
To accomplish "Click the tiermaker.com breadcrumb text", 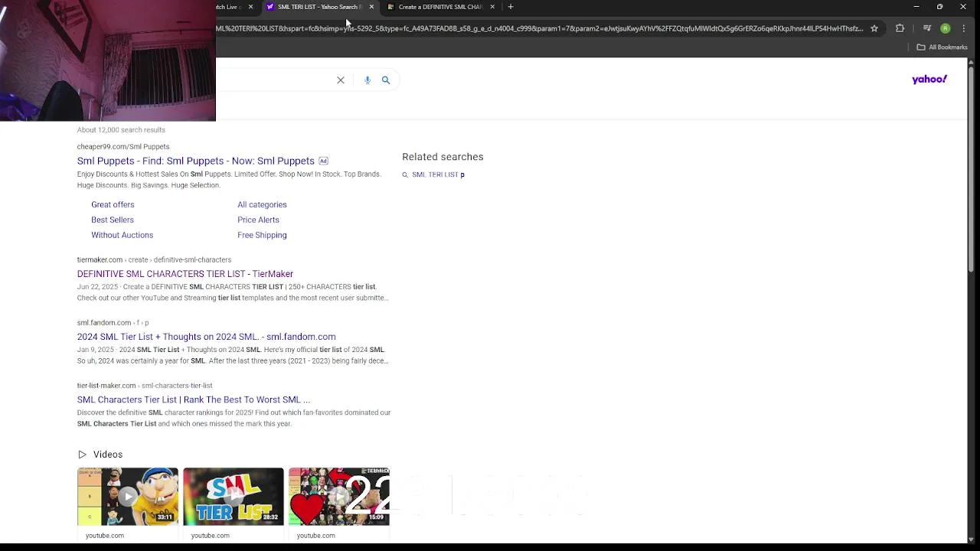I will 154,260.
